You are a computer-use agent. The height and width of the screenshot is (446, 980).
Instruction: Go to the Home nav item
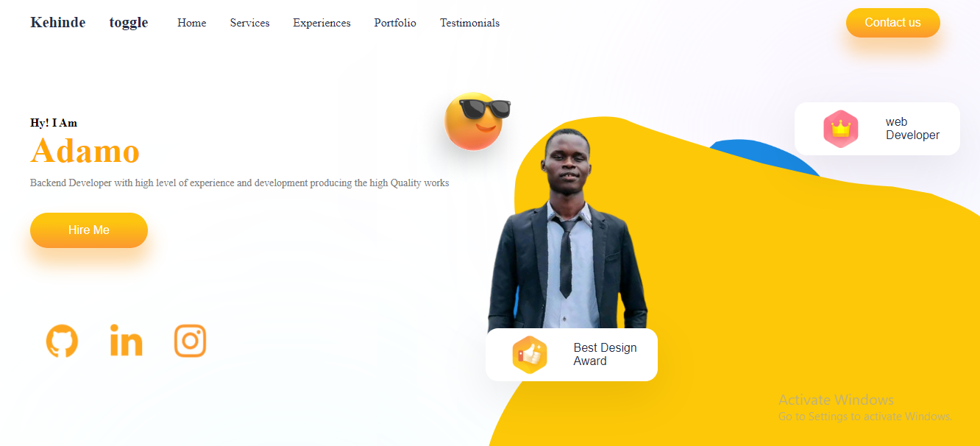click(192, 23)
